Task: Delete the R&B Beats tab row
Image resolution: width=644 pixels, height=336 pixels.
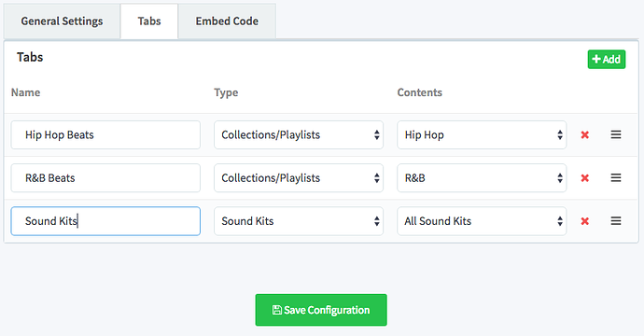Action: pyautogui.click(x=585, y=178)
